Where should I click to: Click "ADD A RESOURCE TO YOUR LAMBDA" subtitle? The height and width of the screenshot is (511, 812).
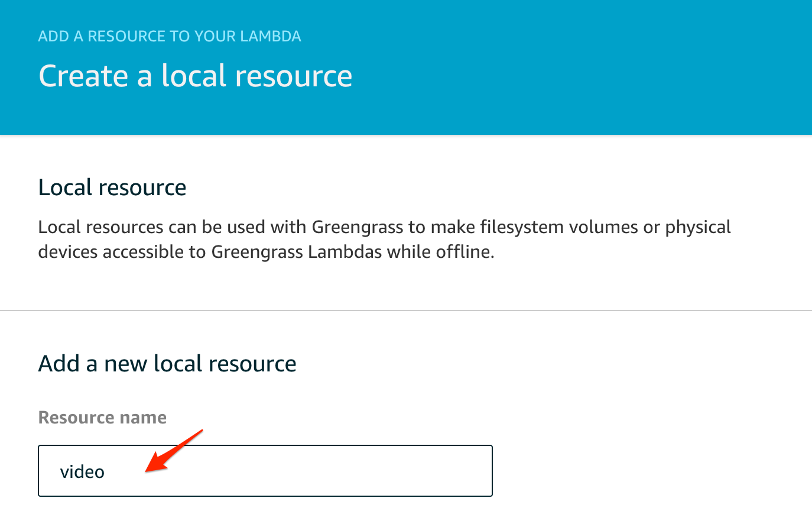(x=170, y=37)
